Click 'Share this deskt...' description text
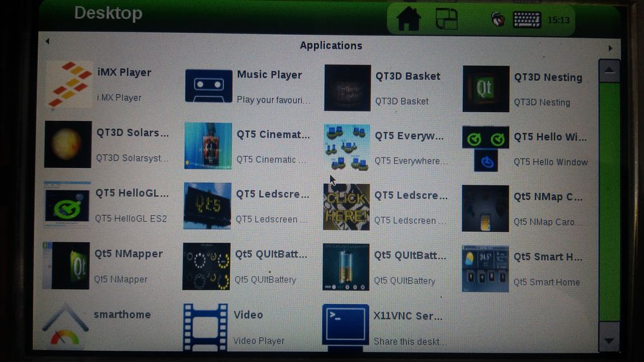Viewport: 644px width, 362px height. [410, 341]
